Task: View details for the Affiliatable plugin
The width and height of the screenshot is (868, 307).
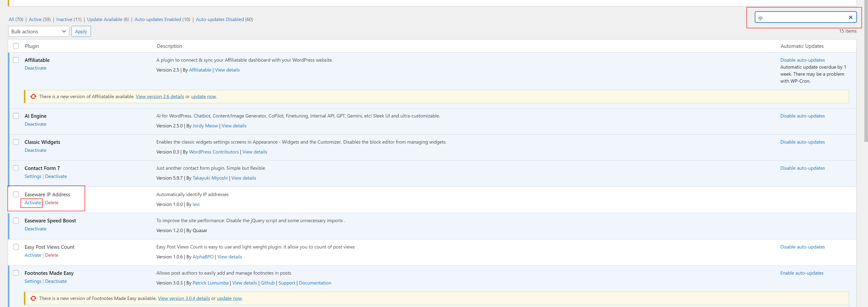Action: click(x=227, y=70)
